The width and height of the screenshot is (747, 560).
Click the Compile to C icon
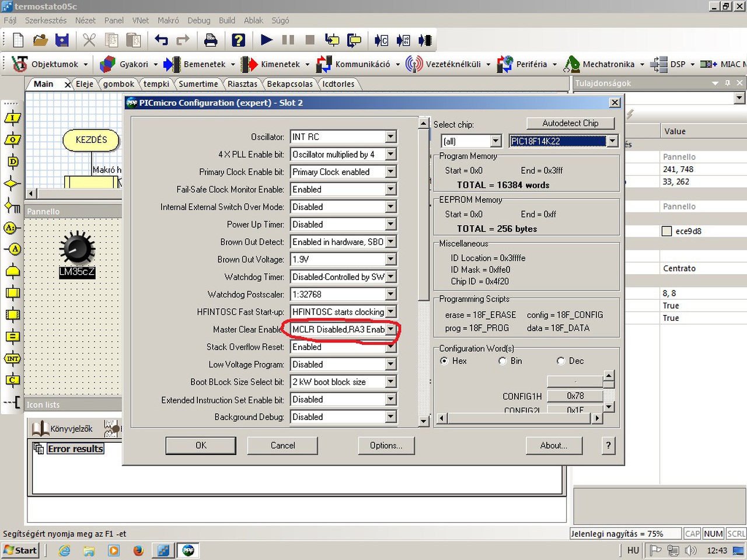pos(381,40)
